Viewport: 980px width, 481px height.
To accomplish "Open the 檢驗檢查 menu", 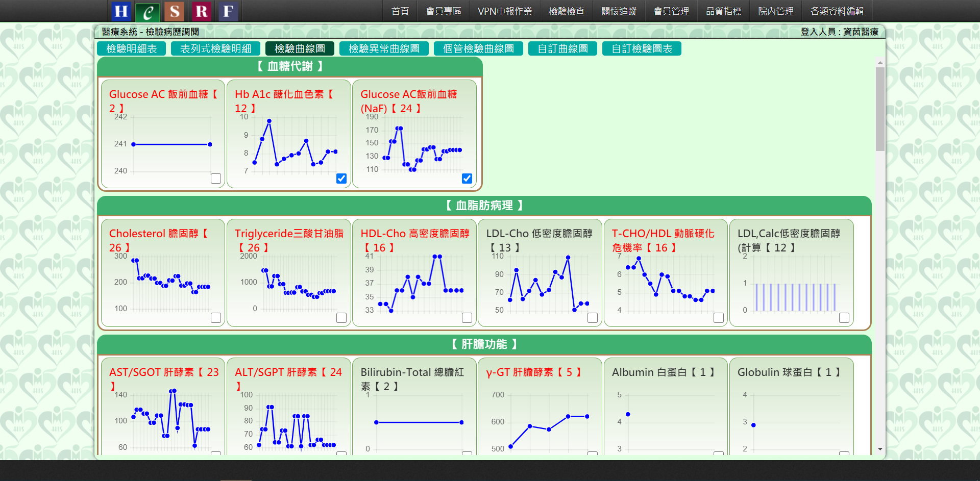I will (567, 11).
